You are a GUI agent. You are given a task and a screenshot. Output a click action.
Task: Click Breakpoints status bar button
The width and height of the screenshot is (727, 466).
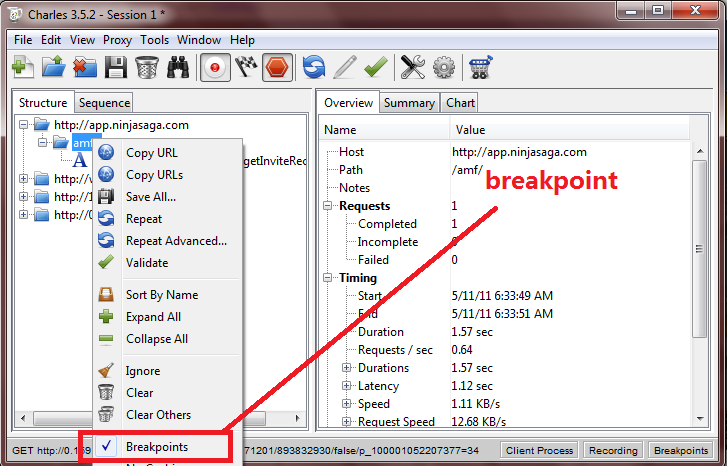click(x=681, y=450)
